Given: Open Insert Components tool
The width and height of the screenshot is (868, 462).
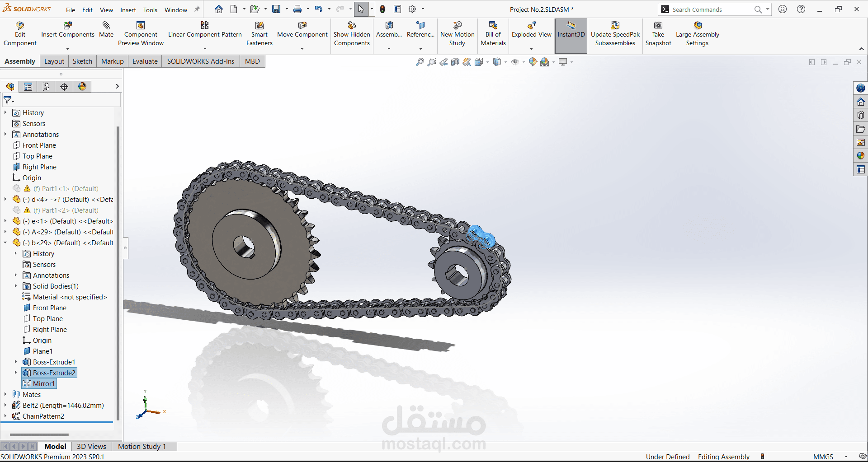Looking at the screenshot, I should tap(68, 30).
